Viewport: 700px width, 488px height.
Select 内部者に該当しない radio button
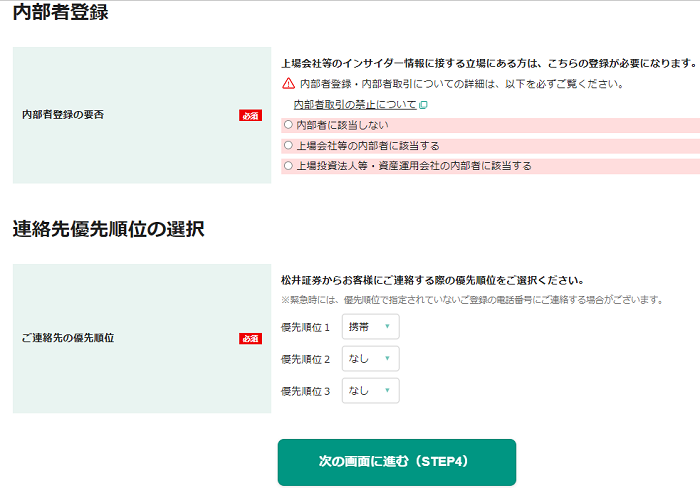[x=288, y=125]
